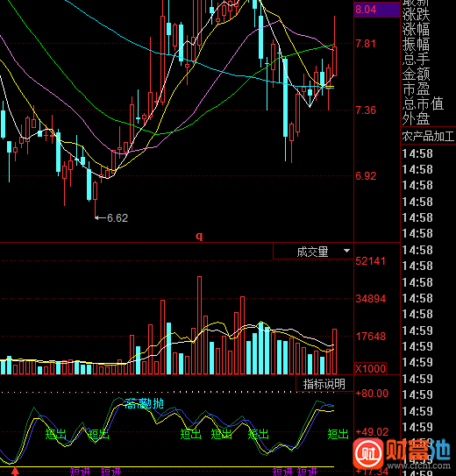This screenshot has height=476, width=456.
Task: Select the tallest red volume bar
Action: pos(199,325)
